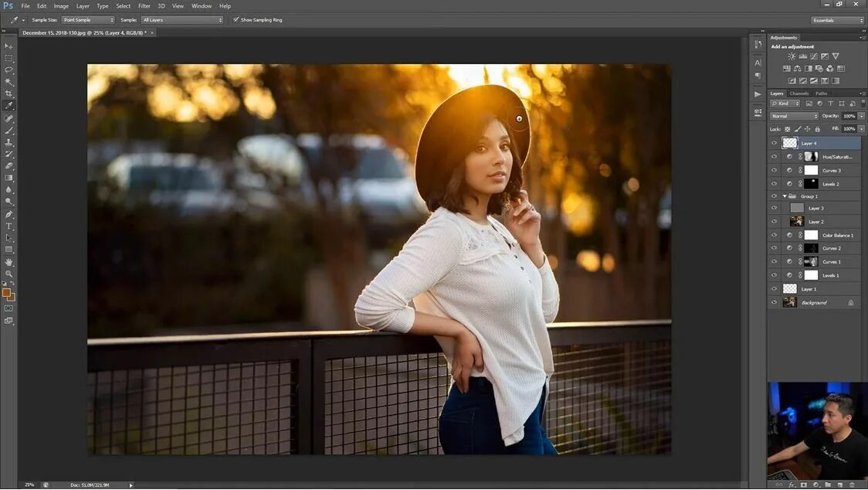The image size is (868, 490).
Task: Open the Actions panel play icon
Action: 758,94
